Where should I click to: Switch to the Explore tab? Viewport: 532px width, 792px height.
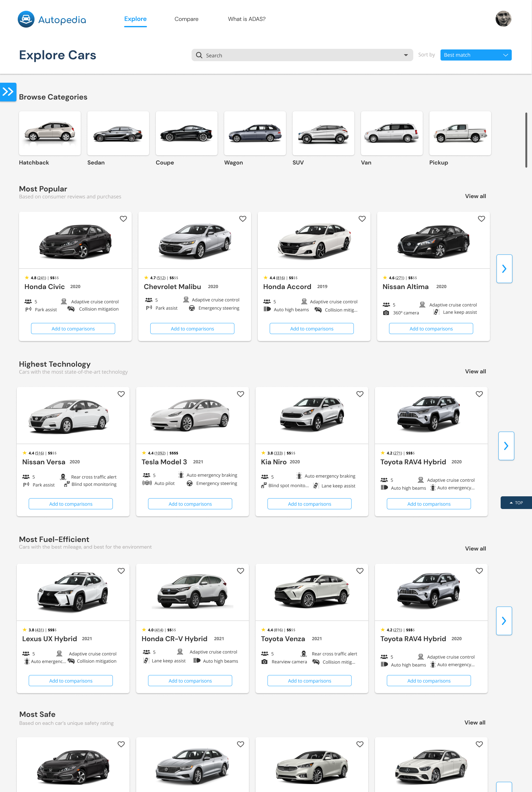pos(136,19)
